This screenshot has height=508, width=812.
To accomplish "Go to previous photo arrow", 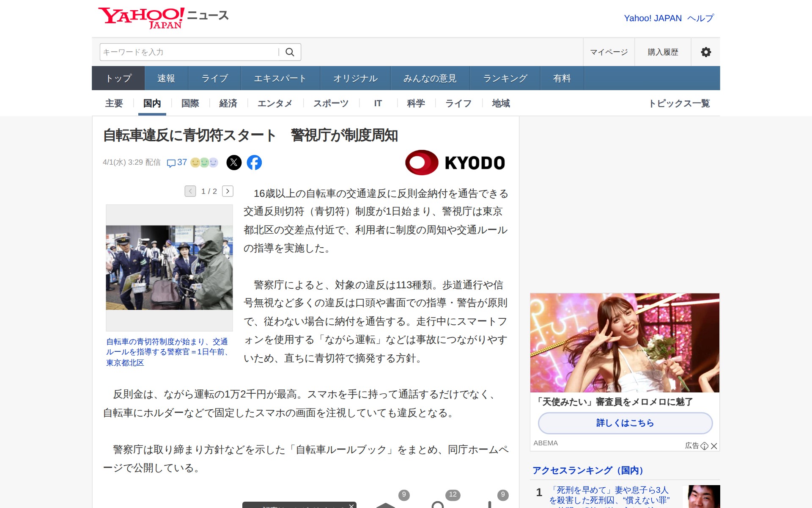I will 190,191.
